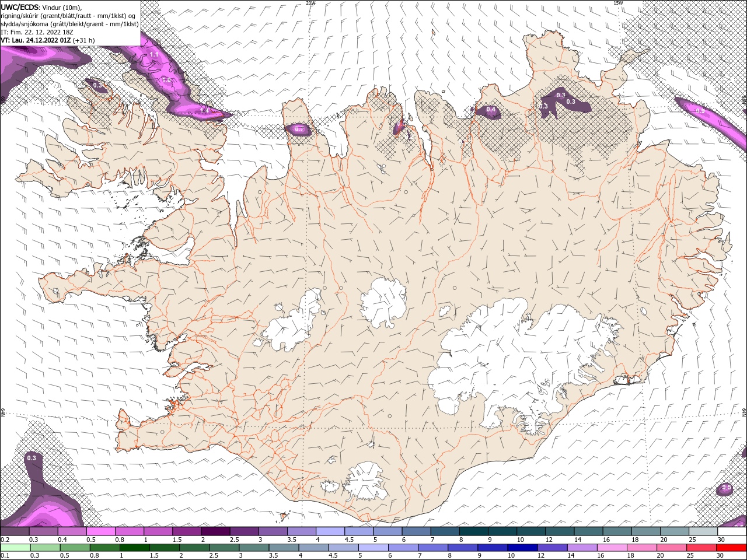Click the 0.1 tick label in lower legend
This screenshot has height=560, width=747.
pyautogui.click(x=4, y=555)
